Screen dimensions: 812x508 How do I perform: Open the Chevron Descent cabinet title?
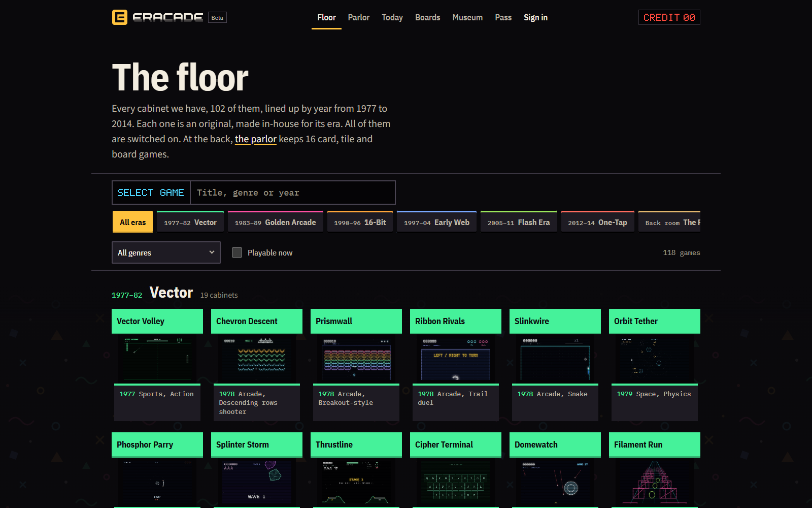pos(257,321)
